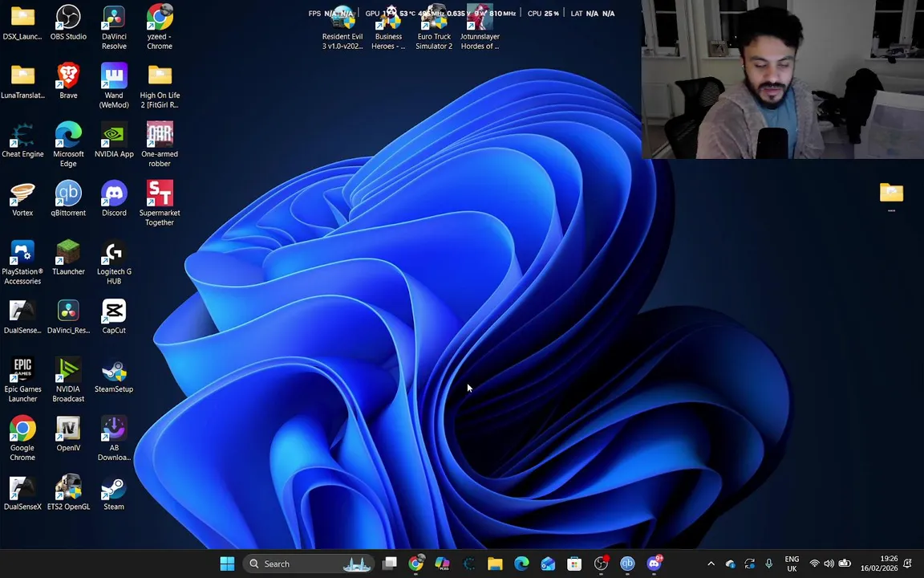Select the Logitech G HUB icon

[114, 263]
